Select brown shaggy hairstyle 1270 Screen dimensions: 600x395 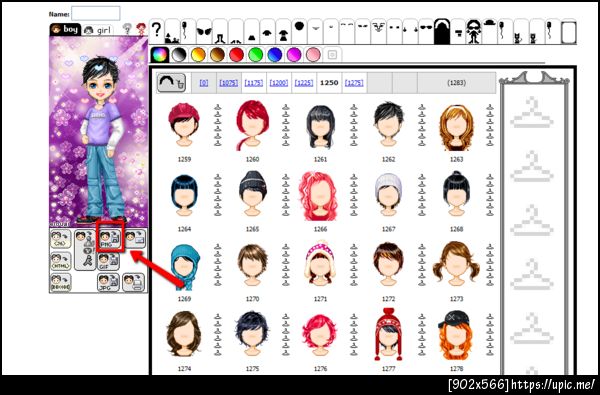tap(252, 265)
